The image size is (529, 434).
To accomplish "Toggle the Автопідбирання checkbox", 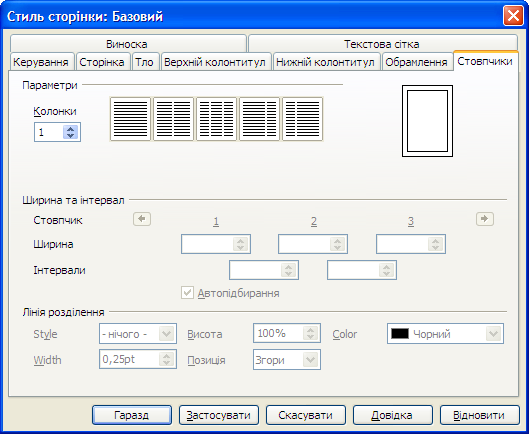I will click(x=187, y=293).
